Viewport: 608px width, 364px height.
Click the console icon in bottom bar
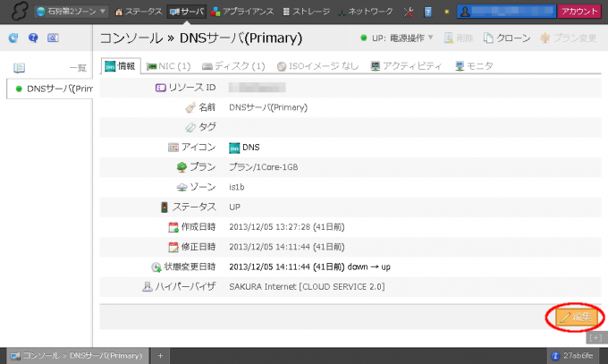click(x=14, y=355)
